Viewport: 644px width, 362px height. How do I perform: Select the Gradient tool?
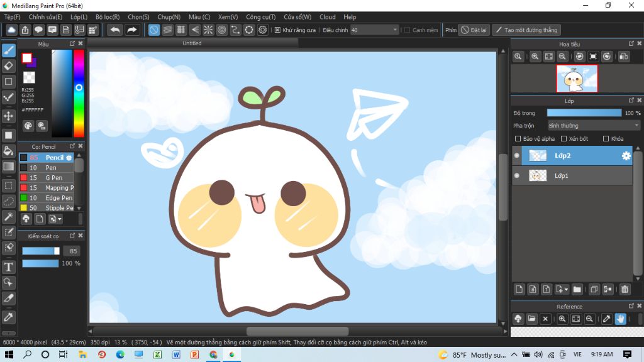[9, 167]
